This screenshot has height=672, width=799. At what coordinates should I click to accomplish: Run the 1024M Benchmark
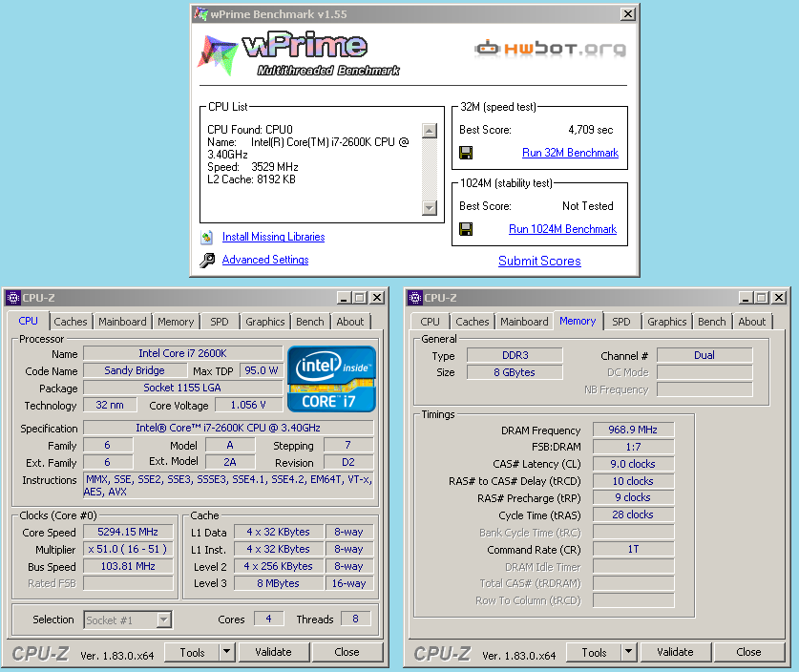click(562, 229)
